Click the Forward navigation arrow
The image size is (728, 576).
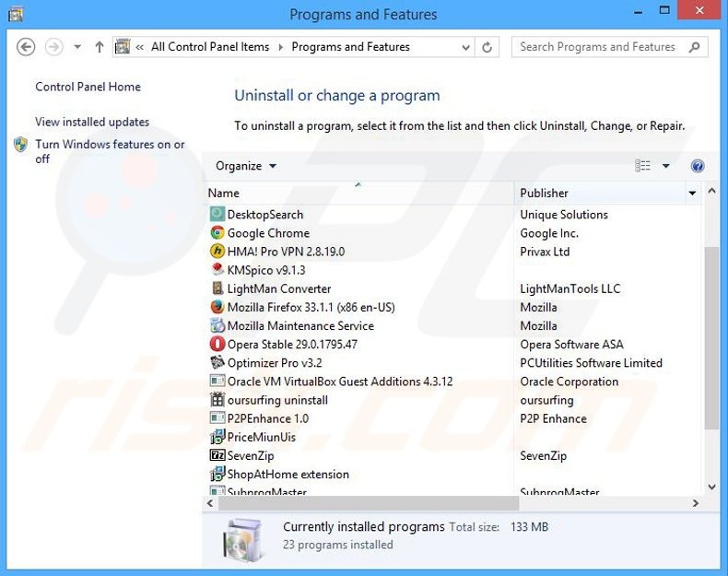click(x=53, y=47)
